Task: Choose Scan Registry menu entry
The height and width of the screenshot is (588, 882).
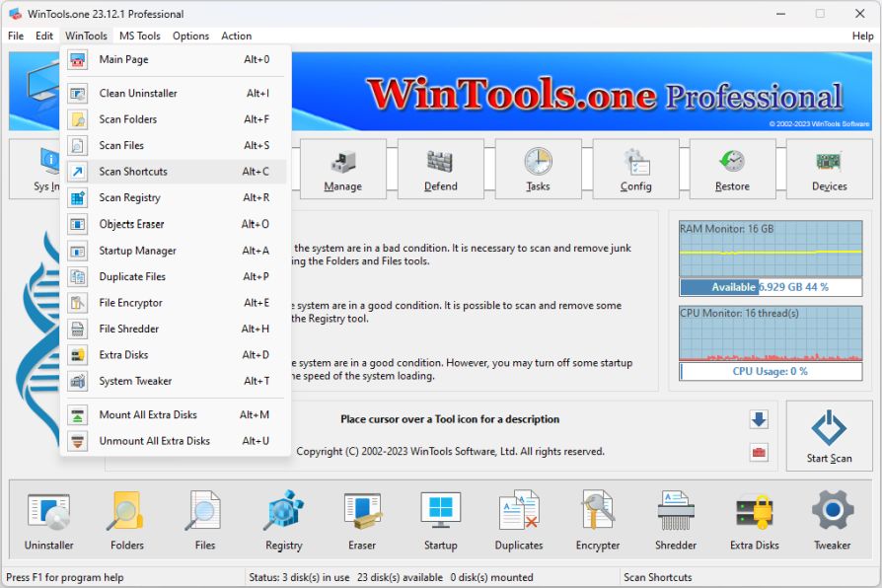Action: point(176,197)
